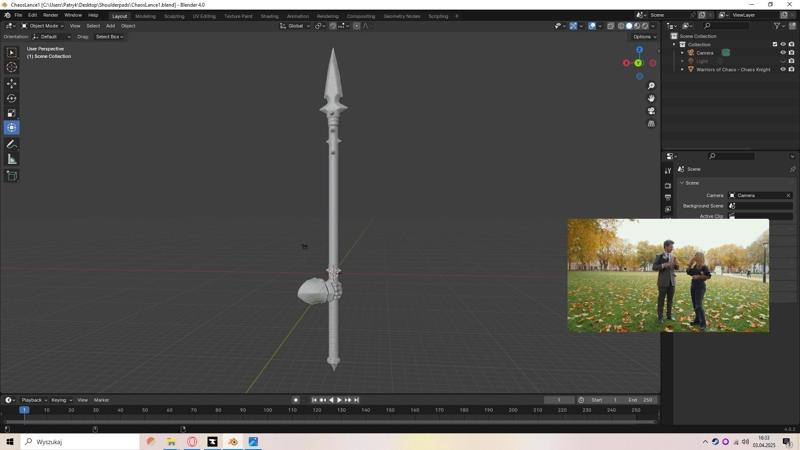This screenshot has height=450, width=800.
Task: Select the Add Cube tool
Action: point(11,176)
